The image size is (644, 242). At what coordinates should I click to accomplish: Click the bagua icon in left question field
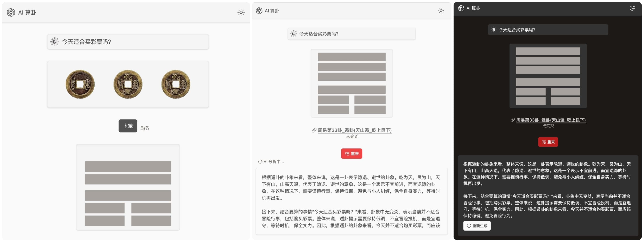[x=55, y=42]
